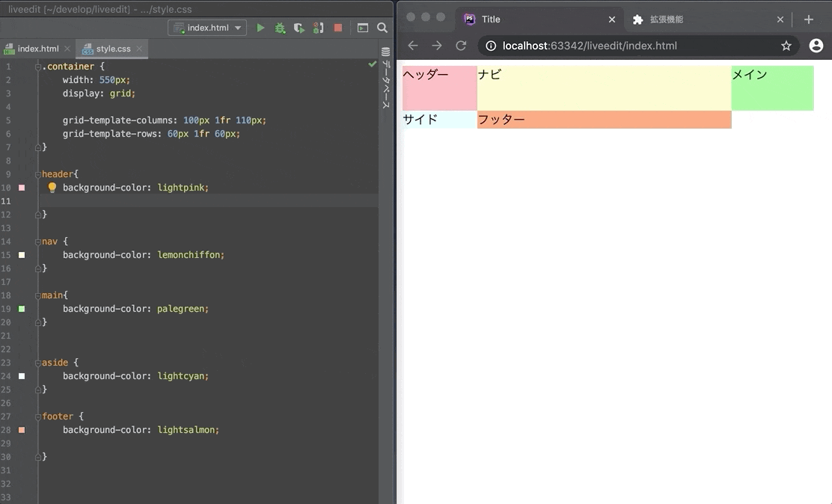Click the grid-template-rows property text
832x504 pixels.
pos(111,134)
